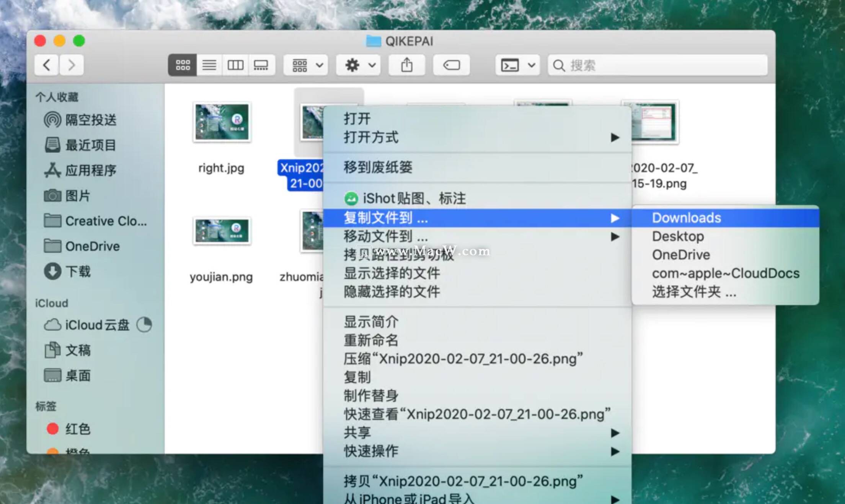Select the icon view button
The width and height of the screenshot is (845, 504).
click(x=183, y=65)
